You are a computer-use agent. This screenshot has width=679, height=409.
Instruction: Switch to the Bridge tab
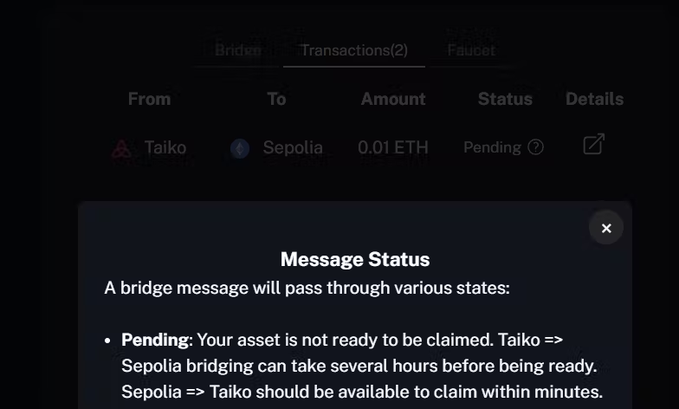(238, 50)
